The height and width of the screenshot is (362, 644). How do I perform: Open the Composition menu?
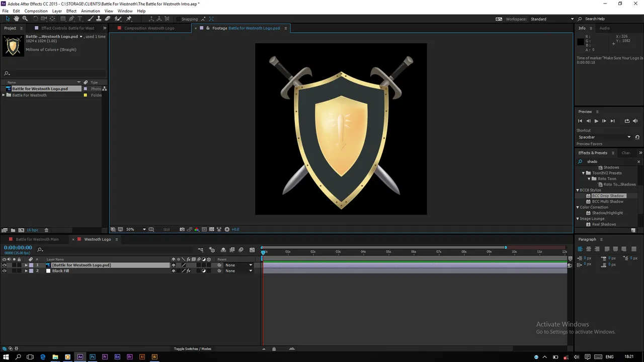pos(36,11)
